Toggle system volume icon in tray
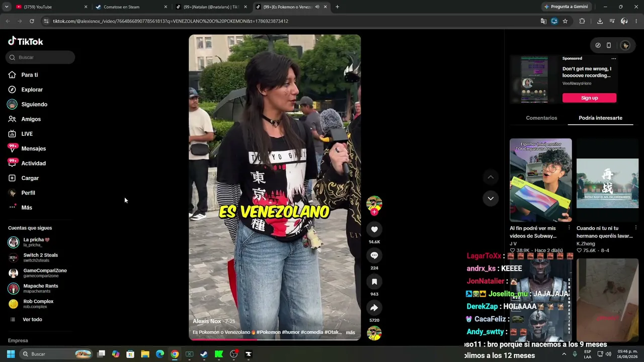Viewport: 644px width, 362px height. coord(608,354)
